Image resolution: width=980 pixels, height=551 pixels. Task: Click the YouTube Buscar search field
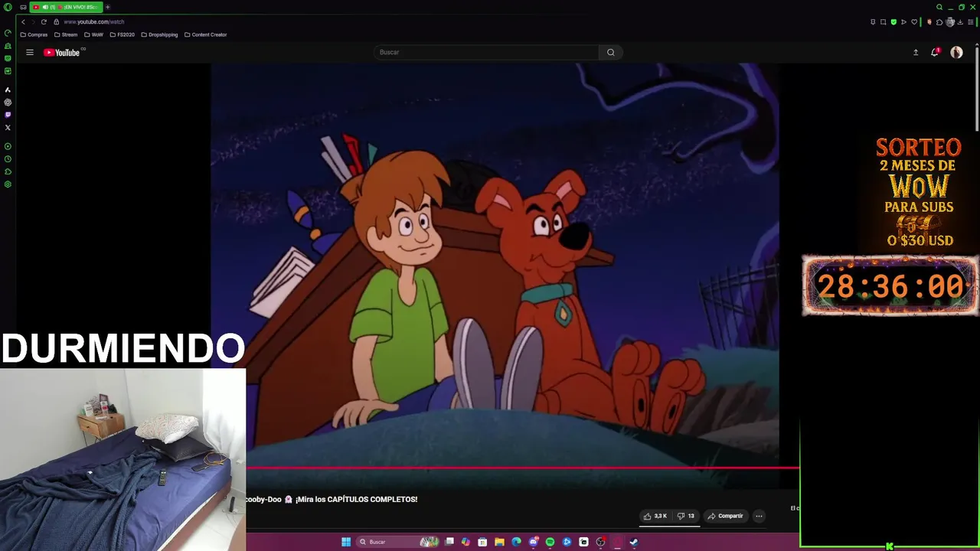pyautogui.click(x=486, y=52)
